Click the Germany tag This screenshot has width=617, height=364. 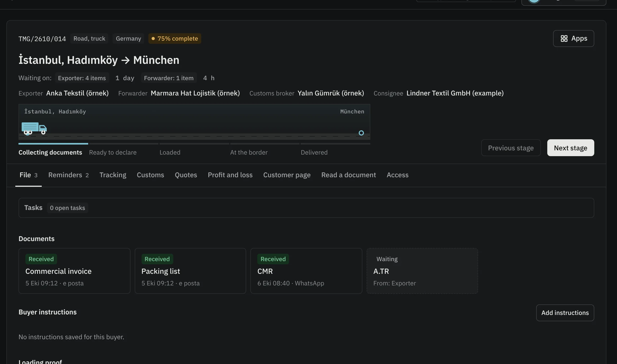point(128,39)
